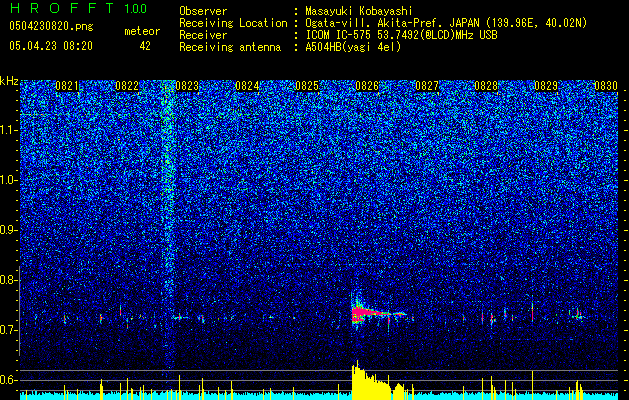629x400 pixels.
Task: Click the Receiving antenna label
Action: 230,47
